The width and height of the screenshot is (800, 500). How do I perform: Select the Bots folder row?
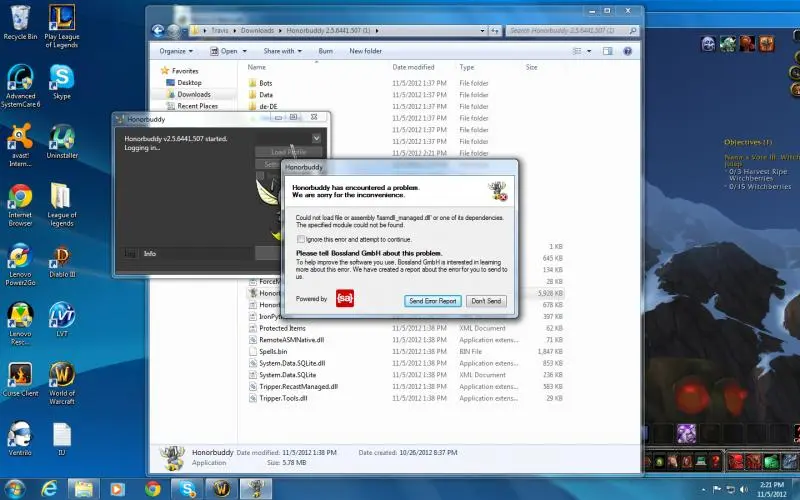(406, 83)
